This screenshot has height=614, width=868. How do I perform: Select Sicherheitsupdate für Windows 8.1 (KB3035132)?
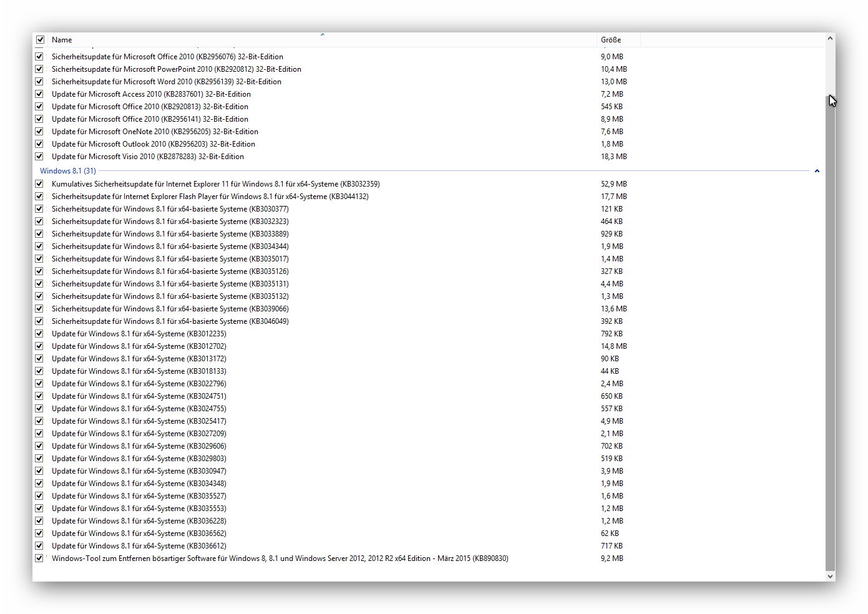coord(170,296)
